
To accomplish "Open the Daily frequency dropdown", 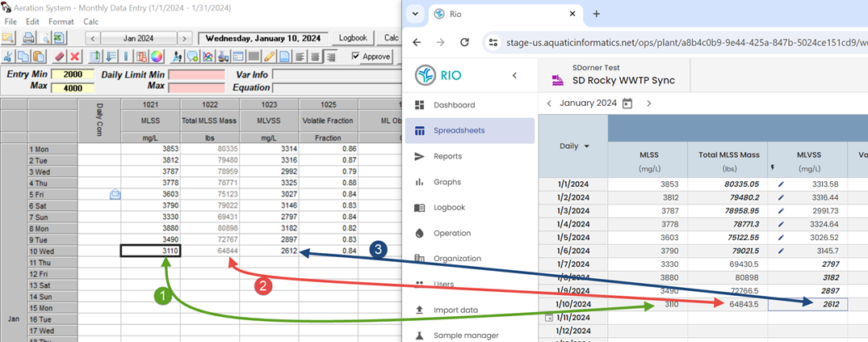I will pos(574,146).
